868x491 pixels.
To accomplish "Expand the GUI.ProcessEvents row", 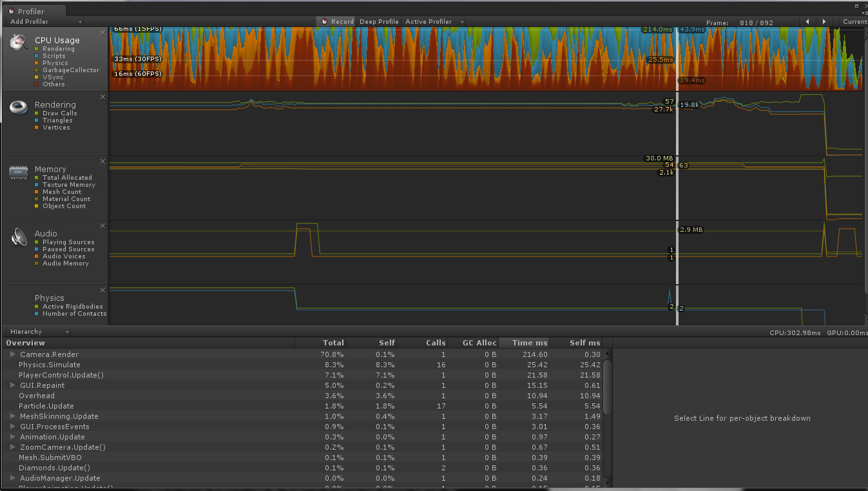I will tap(12, 427).
